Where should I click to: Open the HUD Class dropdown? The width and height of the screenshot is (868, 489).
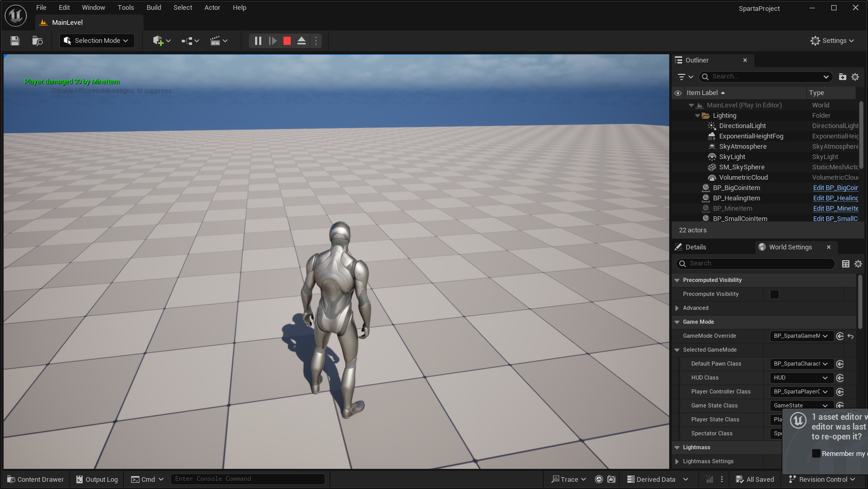pyautogui.click(x=801, y=378)
